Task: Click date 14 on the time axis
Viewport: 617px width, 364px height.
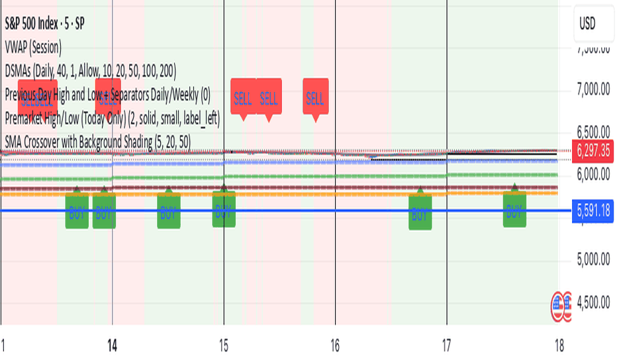Action: (112, 346)
